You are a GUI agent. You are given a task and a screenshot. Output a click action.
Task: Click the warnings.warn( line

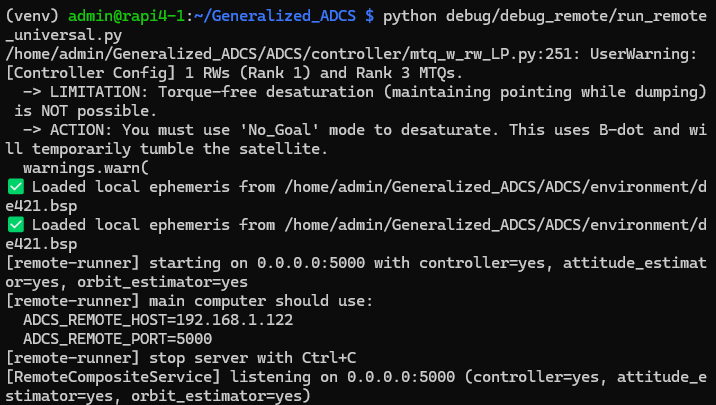coord(86,168)
